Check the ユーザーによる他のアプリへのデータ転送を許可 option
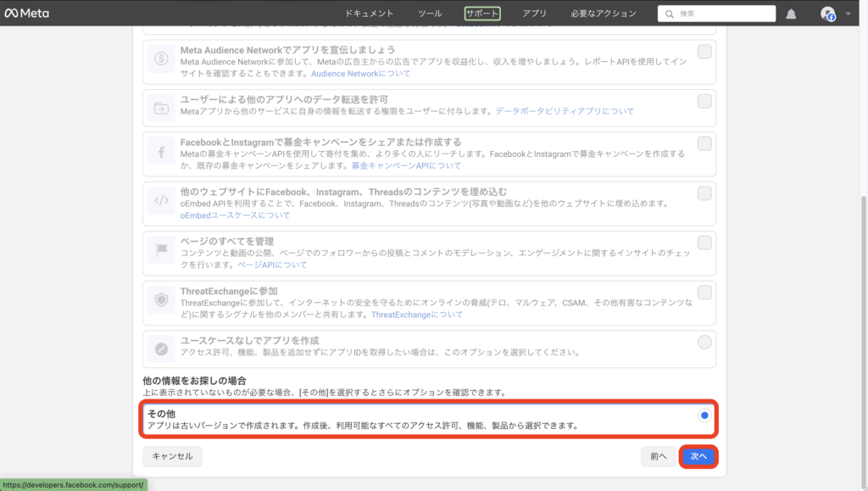This screenshot has height=491, width=868. 704,101
